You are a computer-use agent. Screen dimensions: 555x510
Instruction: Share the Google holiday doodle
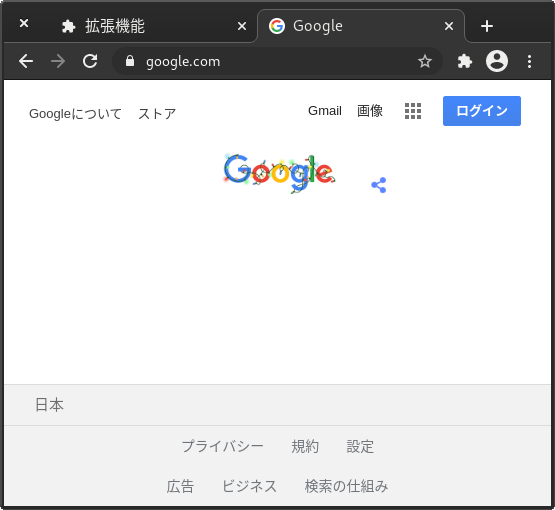point(379,185)
